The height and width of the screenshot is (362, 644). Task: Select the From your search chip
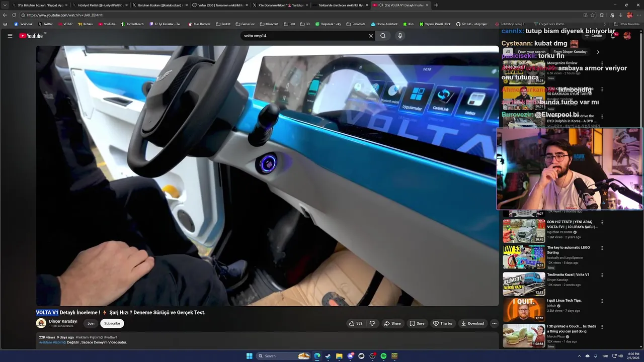(x=531, y=52)
